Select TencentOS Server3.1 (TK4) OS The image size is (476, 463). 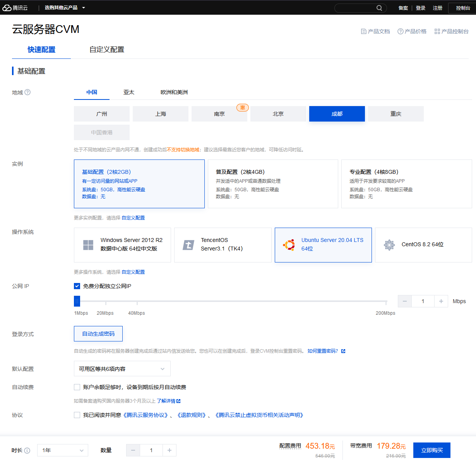pos(223,245)
